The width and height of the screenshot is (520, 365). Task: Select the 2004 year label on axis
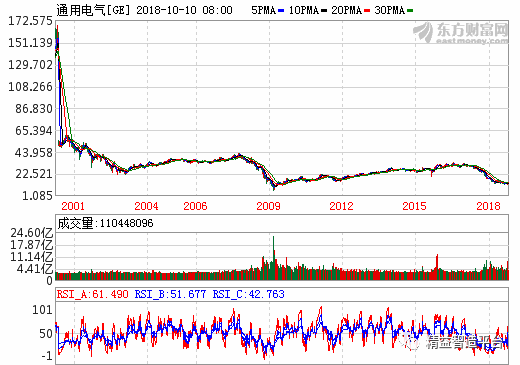click(146, 206)
